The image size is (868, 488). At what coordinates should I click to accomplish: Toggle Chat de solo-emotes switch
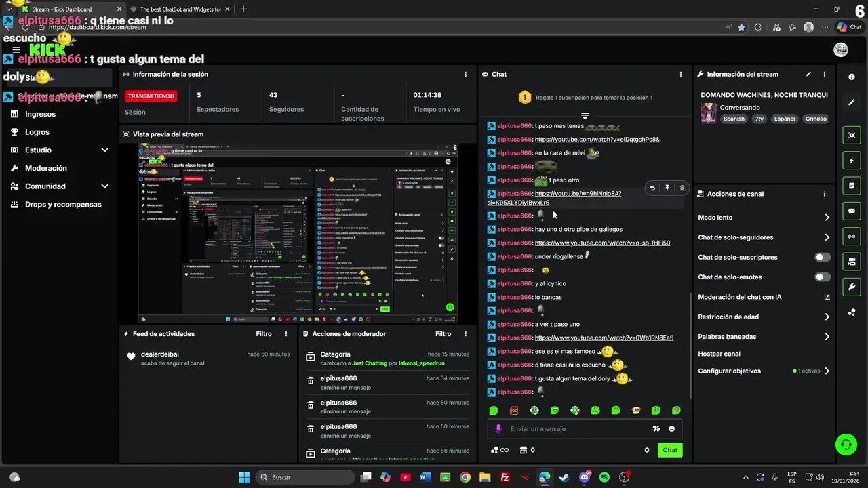pos(823,277)
